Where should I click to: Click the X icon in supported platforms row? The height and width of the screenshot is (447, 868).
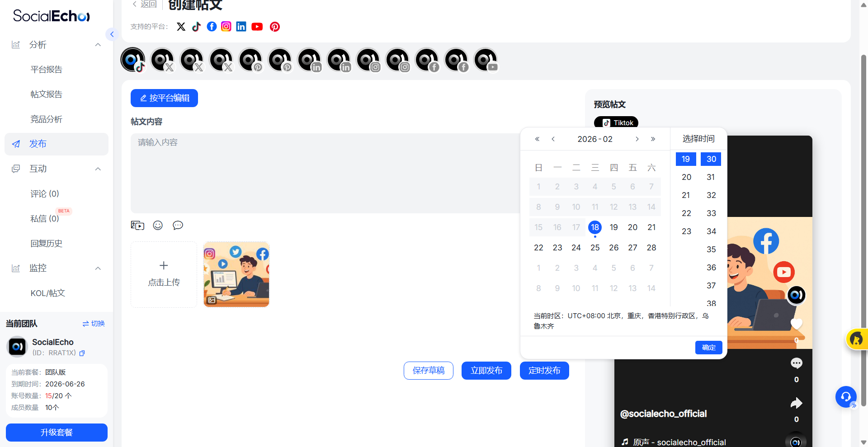[x=181, y=27]
